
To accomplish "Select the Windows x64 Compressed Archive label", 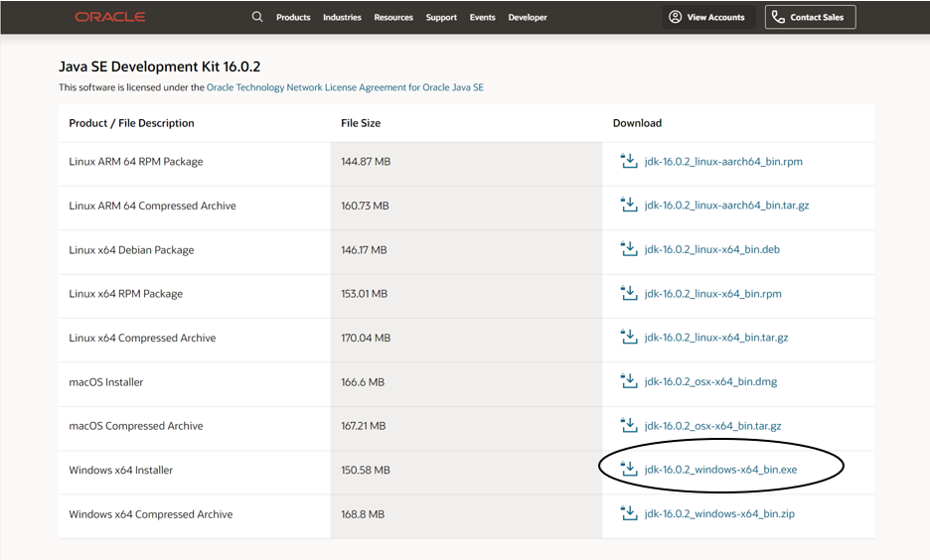I will click(151, 514).
